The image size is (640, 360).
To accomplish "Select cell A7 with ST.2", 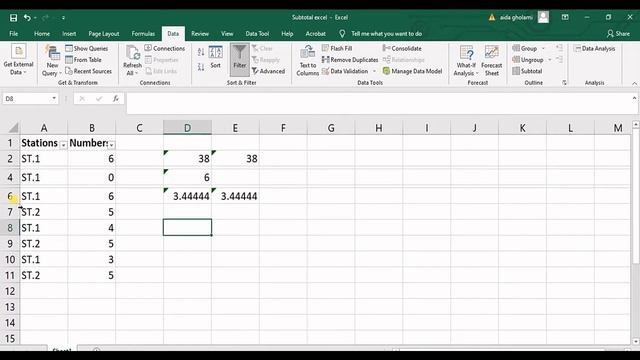I will pyautogui.click(x=44, y=212).
